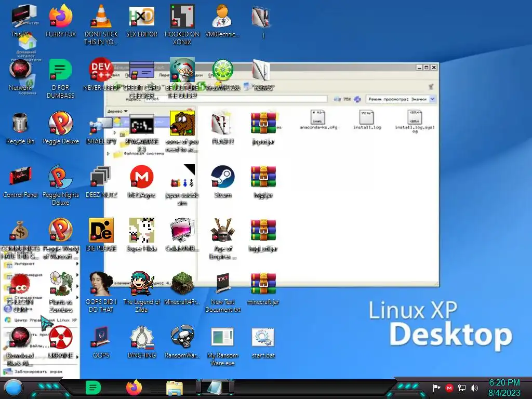532x399 pixels.
Task: Launch Firefox from the taskbar
Action: tap(134, 388)
